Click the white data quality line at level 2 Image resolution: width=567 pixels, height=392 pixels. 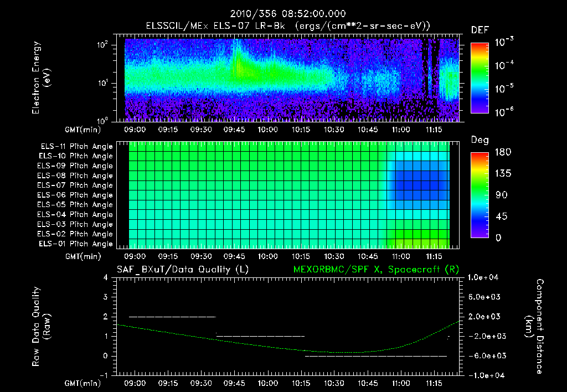pos(173,317)
